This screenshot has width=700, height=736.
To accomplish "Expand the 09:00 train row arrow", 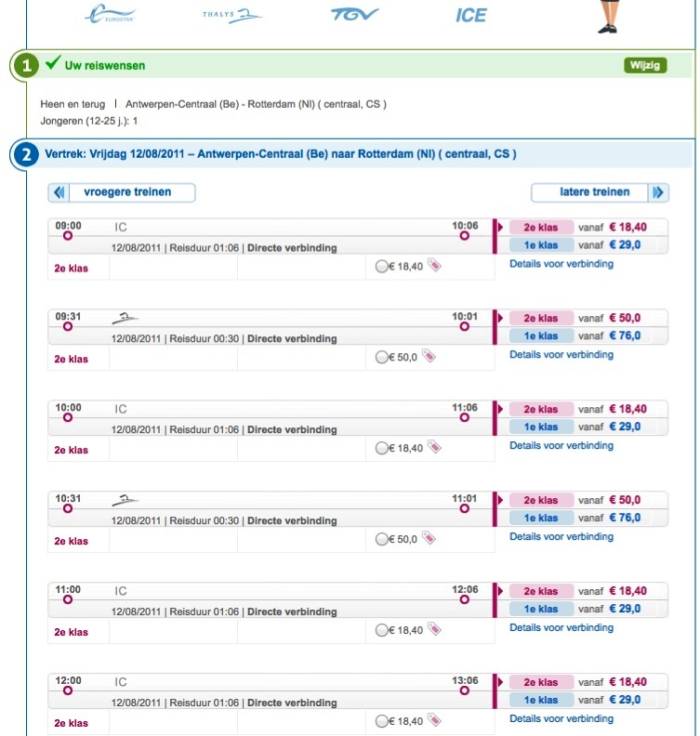I will 498,227.
